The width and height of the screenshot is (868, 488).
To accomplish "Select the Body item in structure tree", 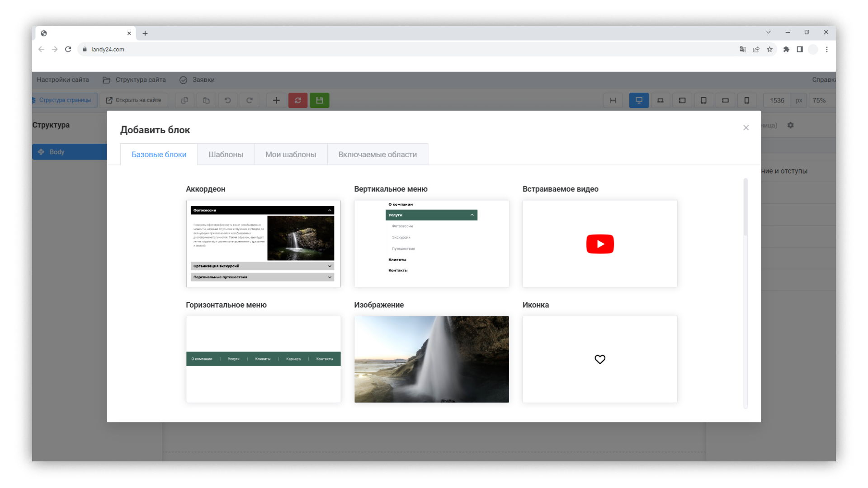I will point(70,152).
